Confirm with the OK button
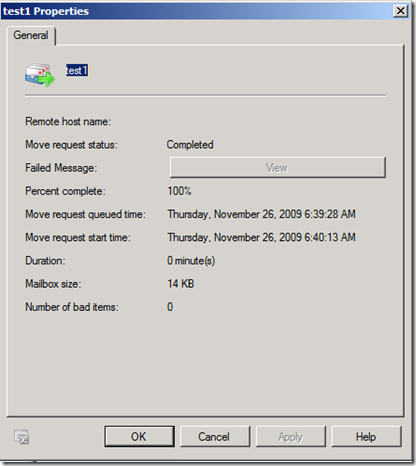 (x=139, y=436)
